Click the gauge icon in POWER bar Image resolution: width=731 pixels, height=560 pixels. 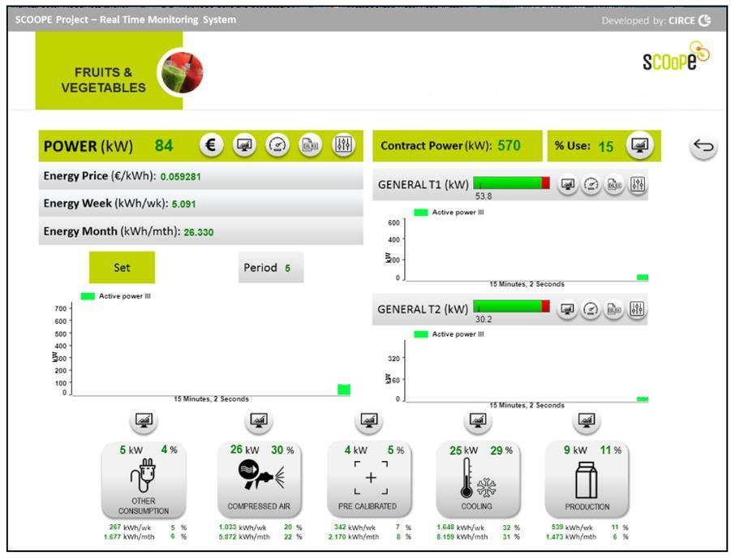(277, 145)
